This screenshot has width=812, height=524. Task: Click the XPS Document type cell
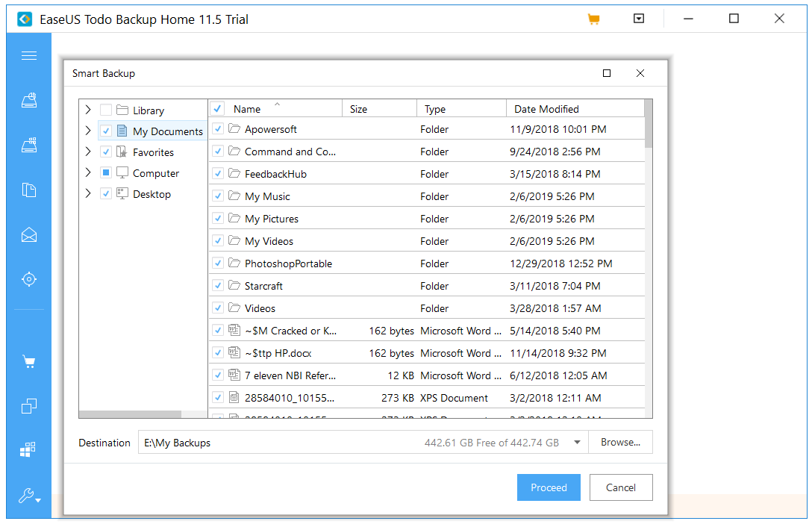point(454,398)
